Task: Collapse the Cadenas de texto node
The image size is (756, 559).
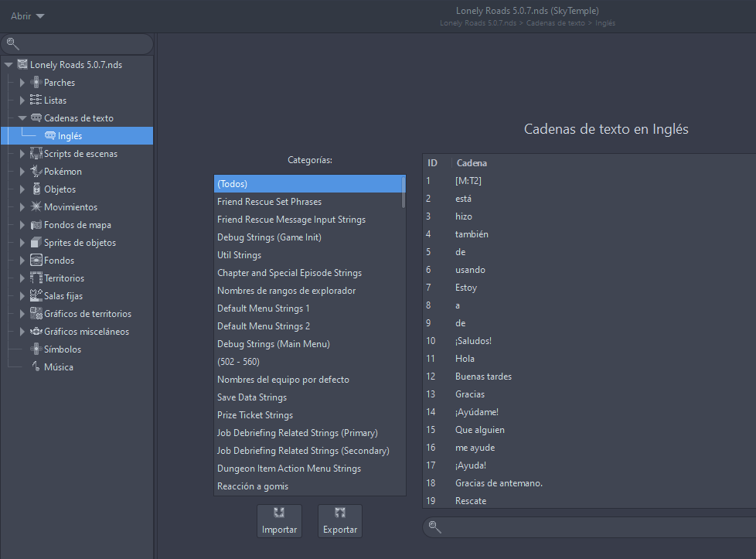Action: coord(22,118)
